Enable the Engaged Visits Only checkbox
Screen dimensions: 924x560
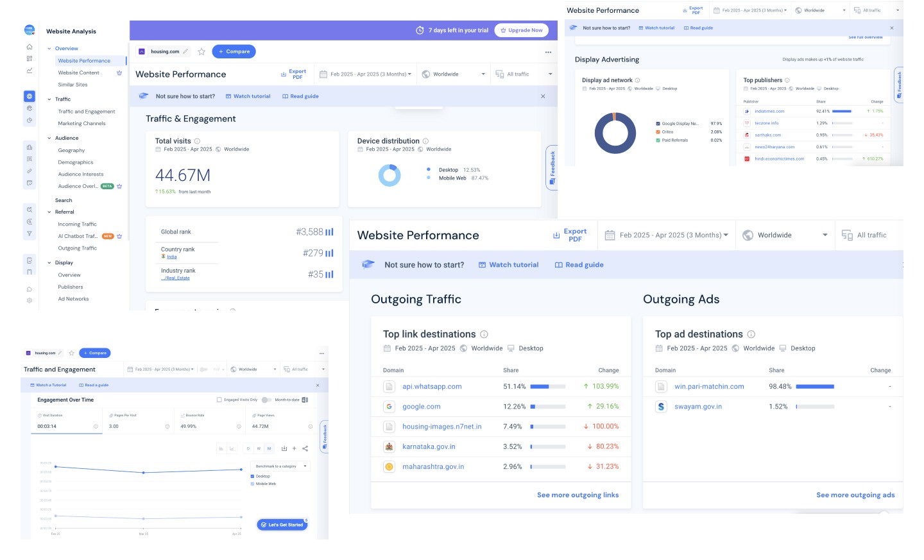click(219, 400)
